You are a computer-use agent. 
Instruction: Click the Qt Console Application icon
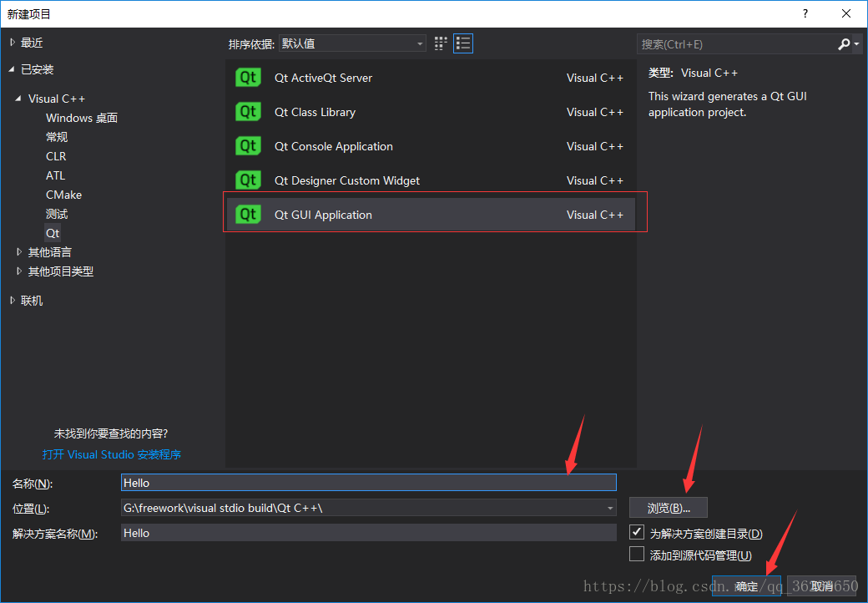[x=248, y=146]
